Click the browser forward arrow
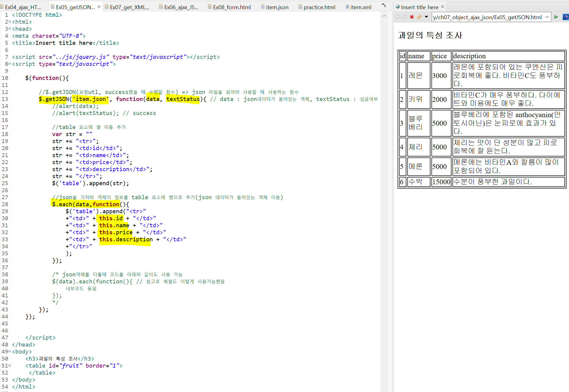The image size is (569, 392). pos(405,17)
